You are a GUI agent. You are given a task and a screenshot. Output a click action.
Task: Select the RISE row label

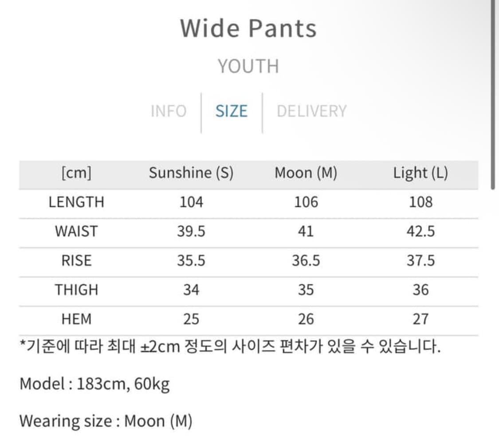76,260
